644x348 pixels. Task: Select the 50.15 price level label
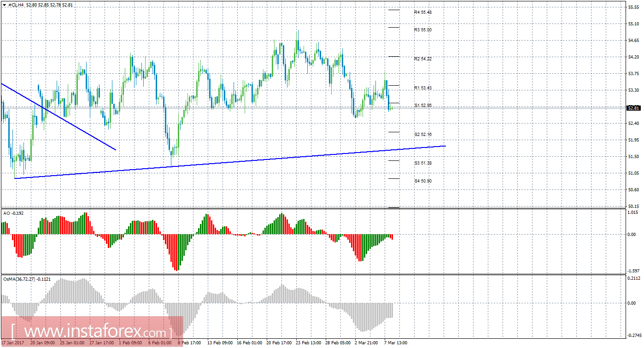pyautogui.click(x=634, y=206)
